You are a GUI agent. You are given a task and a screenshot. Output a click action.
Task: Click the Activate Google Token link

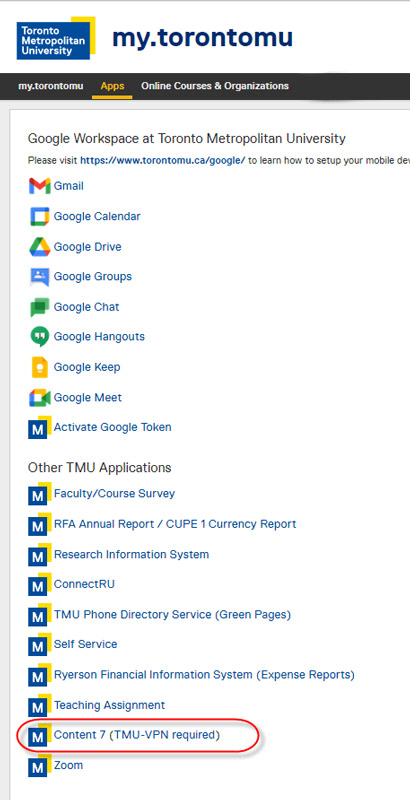(113, 427)
